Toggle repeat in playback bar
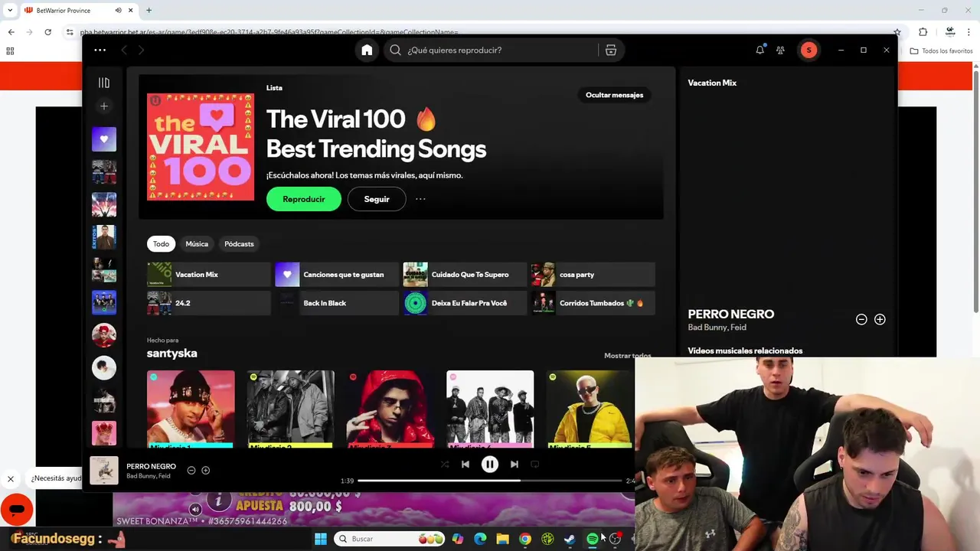The width and height of the screenshot is (980, 551). [x=535, y=464]
